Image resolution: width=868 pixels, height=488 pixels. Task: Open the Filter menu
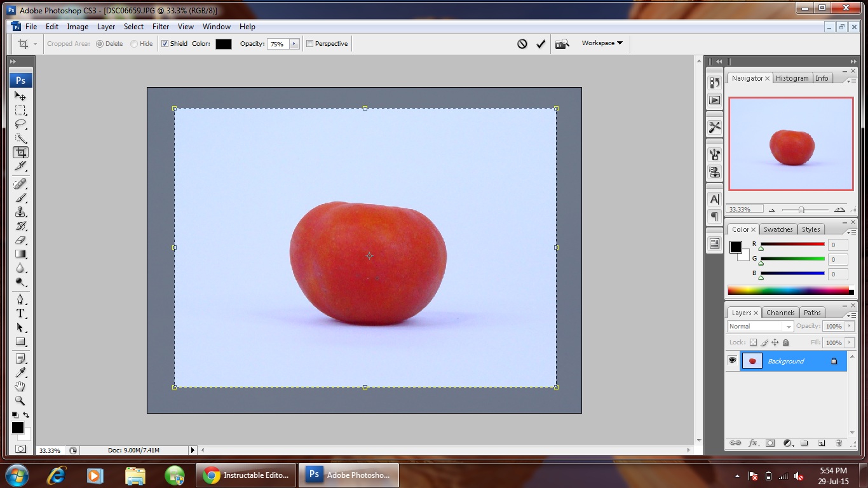pyautogui.click(x=161, y=27)
